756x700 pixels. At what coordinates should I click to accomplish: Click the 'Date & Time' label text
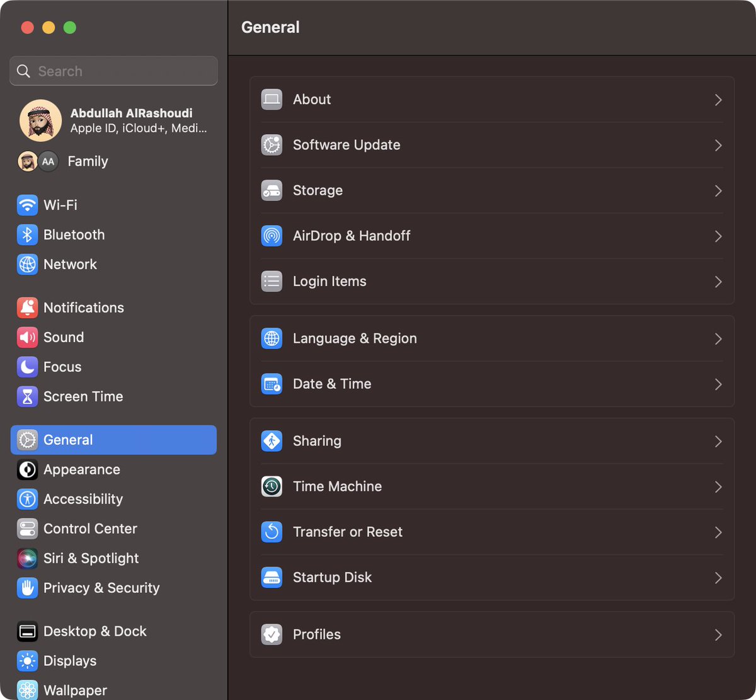(x=332, y=384)
